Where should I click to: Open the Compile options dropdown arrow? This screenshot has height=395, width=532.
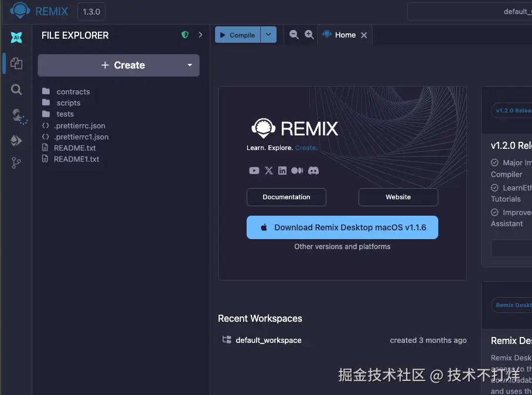pos(268,35)
